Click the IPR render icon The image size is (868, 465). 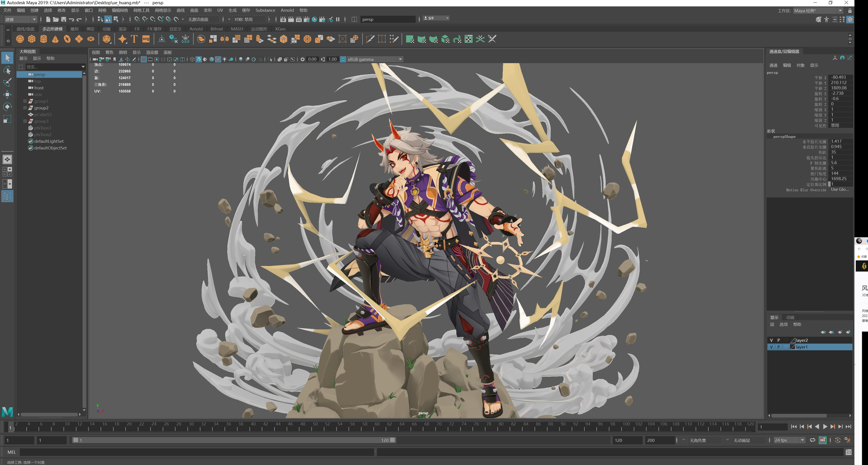tap(299, 19)
